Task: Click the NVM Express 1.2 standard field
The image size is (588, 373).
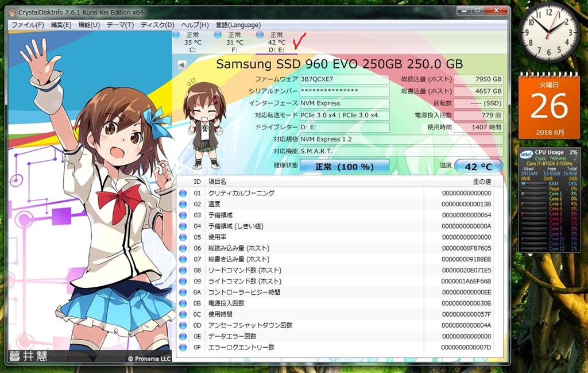Action: [x=401, y=139]
